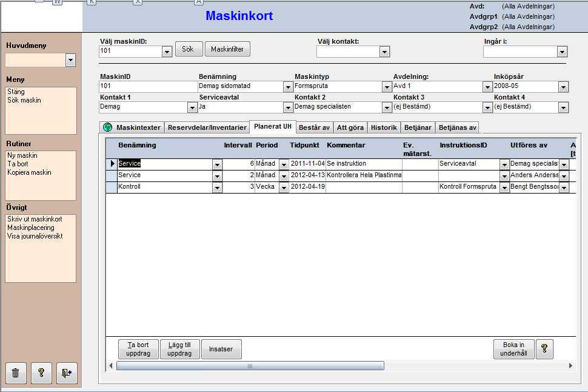Click the green globe icon on Maskintexter tab
This screenshot has width=588, height=392.
(x=108, y=127)
